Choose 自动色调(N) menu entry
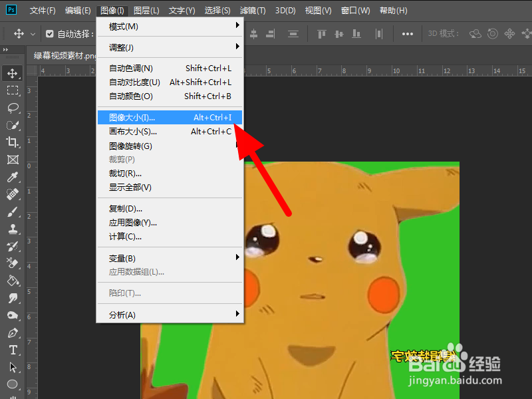 [x=170, y=68]
